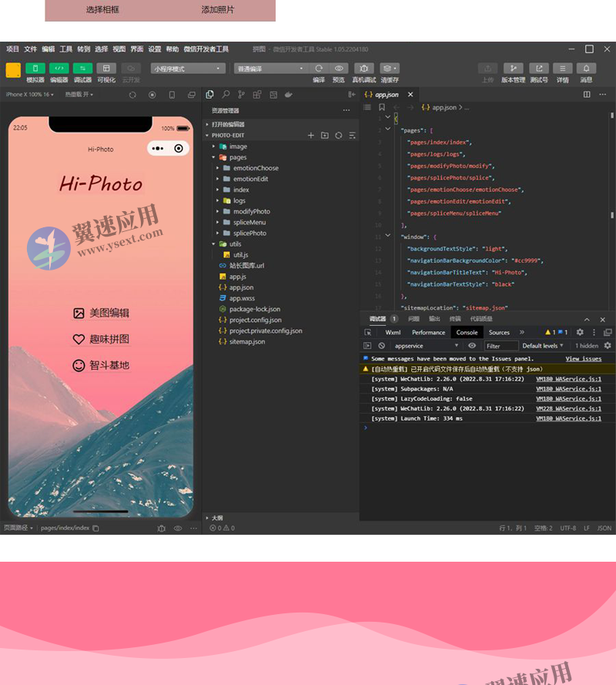Open the search icon in explorer sidebar
Screen dimensions: 616x685
226,95
